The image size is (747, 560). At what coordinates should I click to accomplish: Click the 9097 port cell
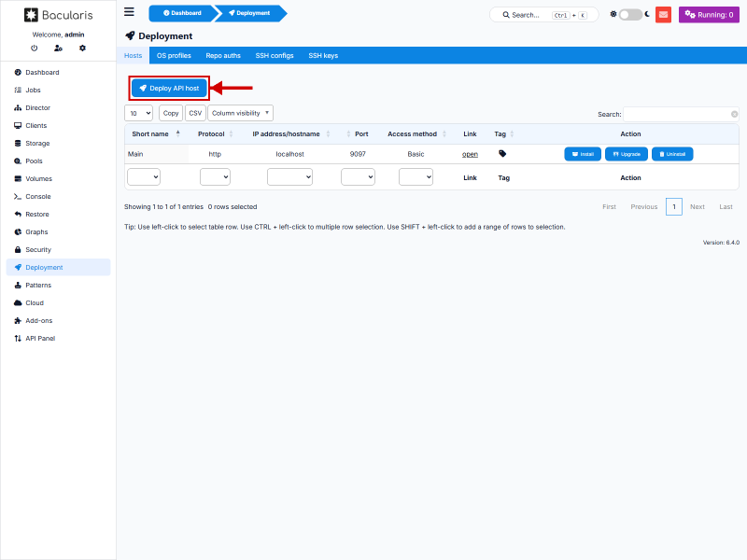(358, 154)
